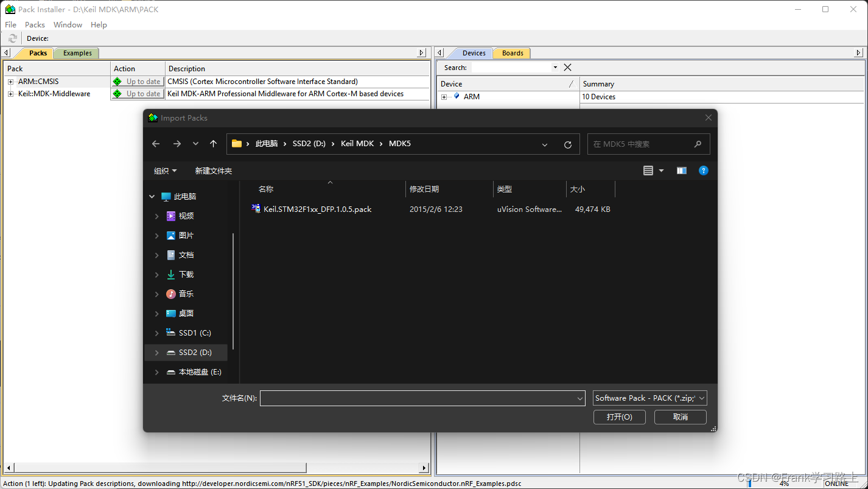Select SSD2 (D:) drive in navigation pane

(x=186, y=353)
